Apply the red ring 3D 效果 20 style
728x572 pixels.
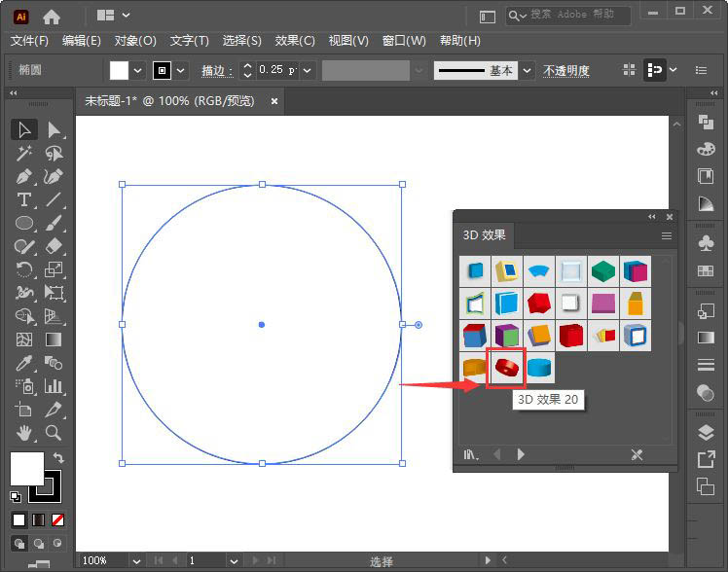tap(506, 368)
